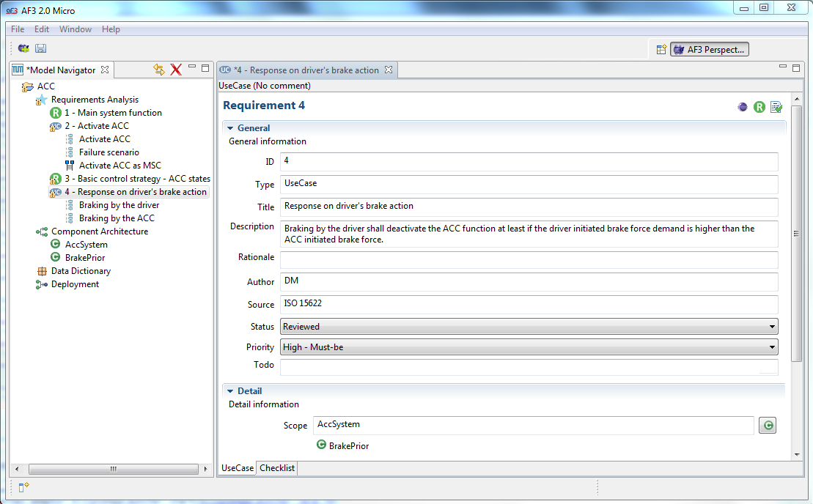Viewport: 813px width, 504px height.
Task: Click the ACC project folder icon
Action: [27, 86]
